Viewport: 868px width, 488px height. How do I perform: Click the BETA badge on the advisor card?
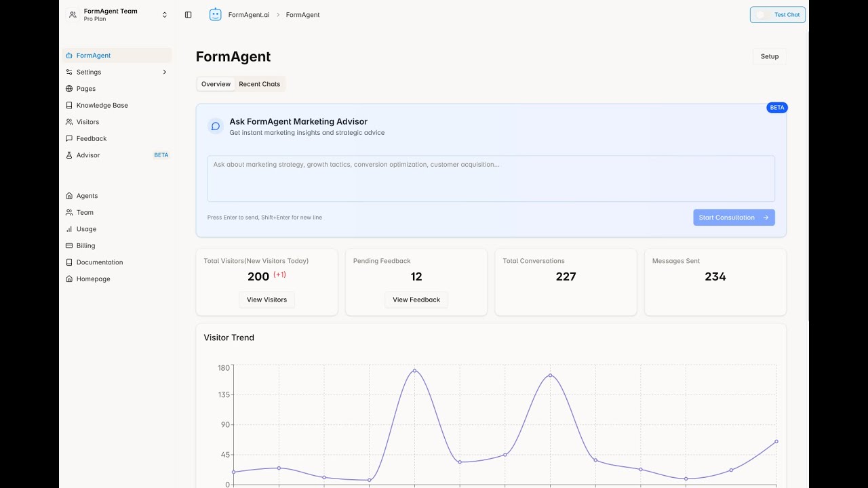click(777, 108)
